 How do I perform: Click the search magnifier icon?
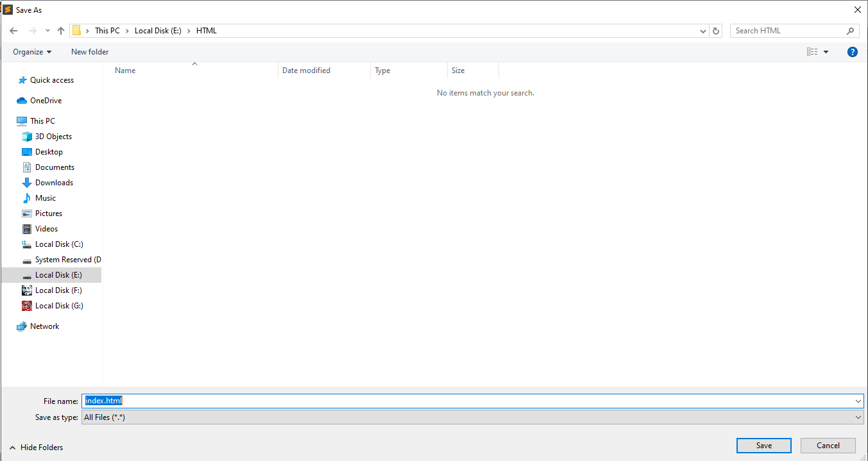coord(851,31)
